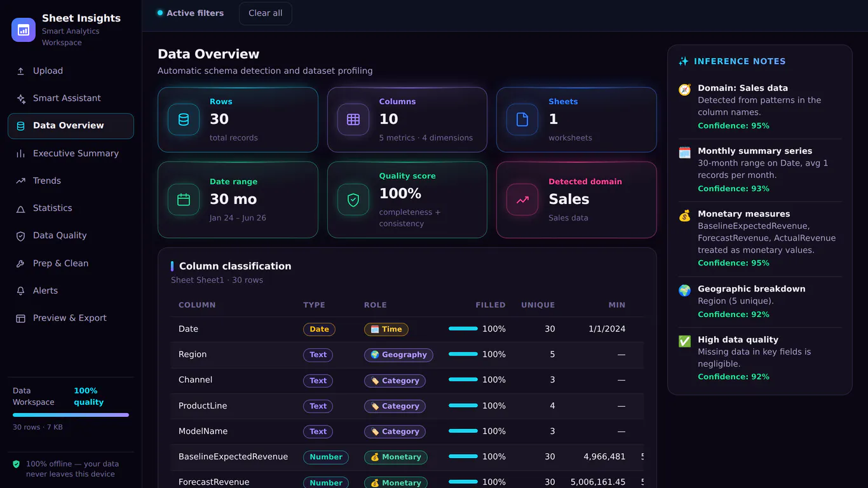Click the Category badge in Channel row
This screenshot has height=488, width=868.
395,381
